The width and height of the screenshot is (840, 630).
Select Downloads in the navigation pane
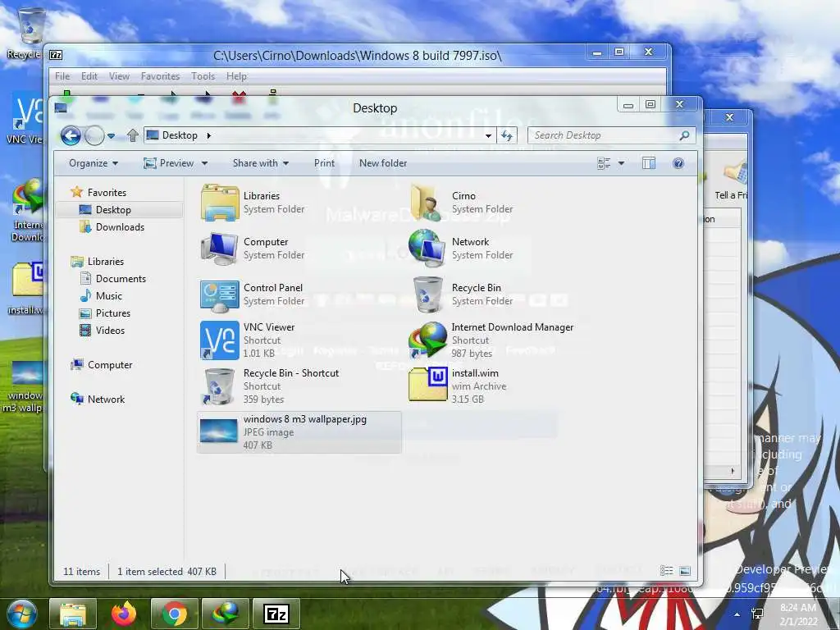112,227
